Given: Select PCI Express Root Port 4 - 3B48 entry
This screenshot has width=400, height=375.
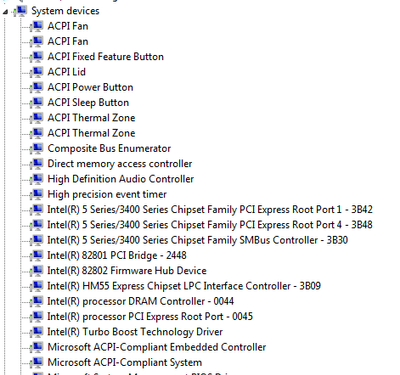Looking at the screenshot, I should point(210,225).
